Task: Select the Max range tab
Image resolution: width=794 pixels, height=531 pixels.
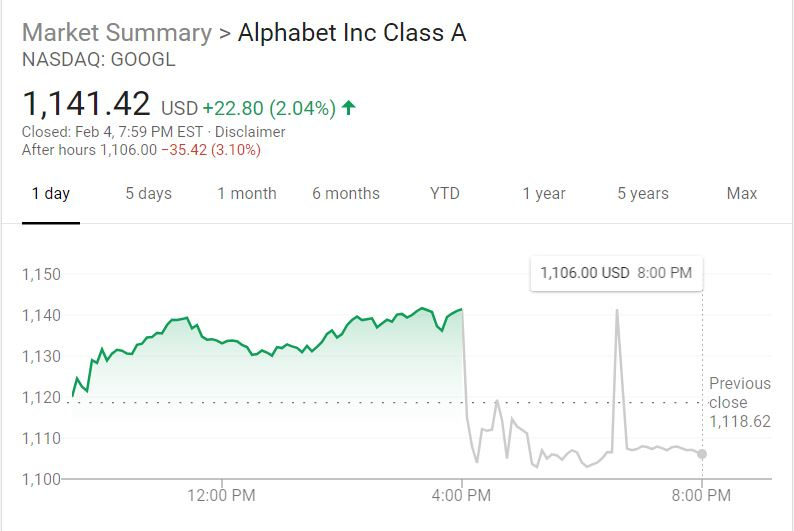Action: (742, 194)
